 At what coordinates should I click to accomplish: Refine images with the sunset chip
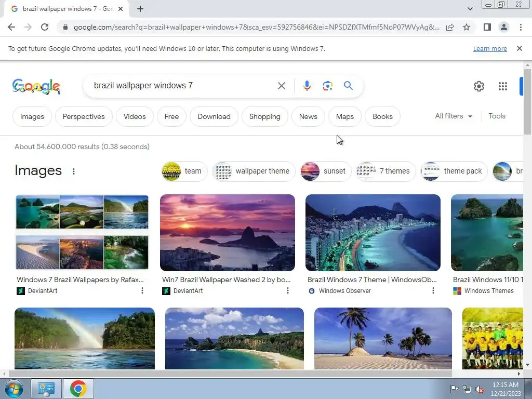coord(326,171)
